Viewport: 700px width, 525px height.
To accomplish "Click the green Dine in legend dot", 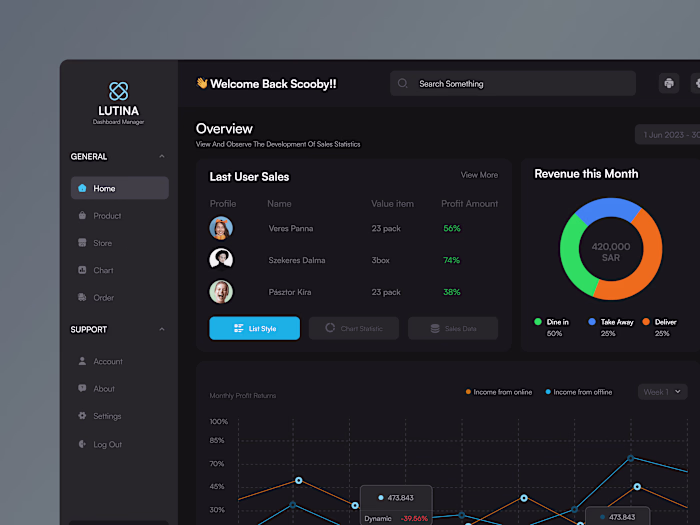I will (538, 321).
